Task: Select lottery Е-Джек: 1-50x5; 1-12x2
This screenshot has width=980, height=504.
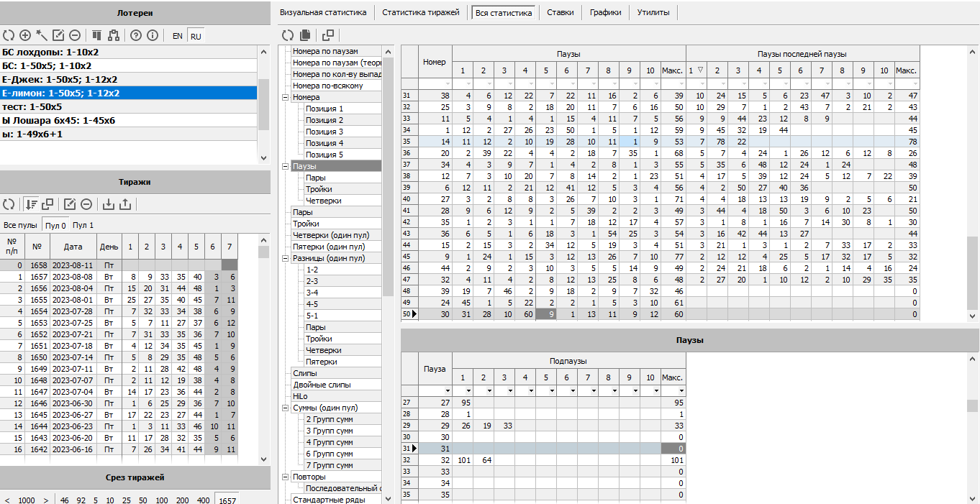Action: coord(128,79)
